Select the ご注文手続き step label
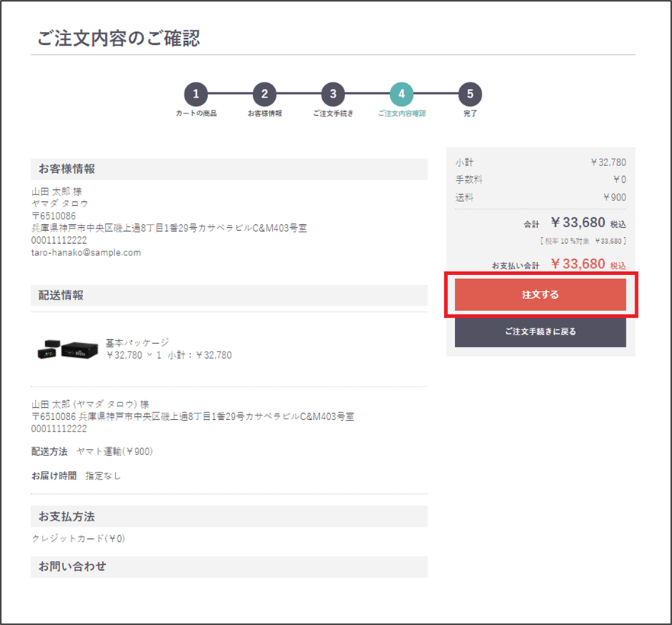The height and width of the screenshot is (625, 672). [333, 114]
